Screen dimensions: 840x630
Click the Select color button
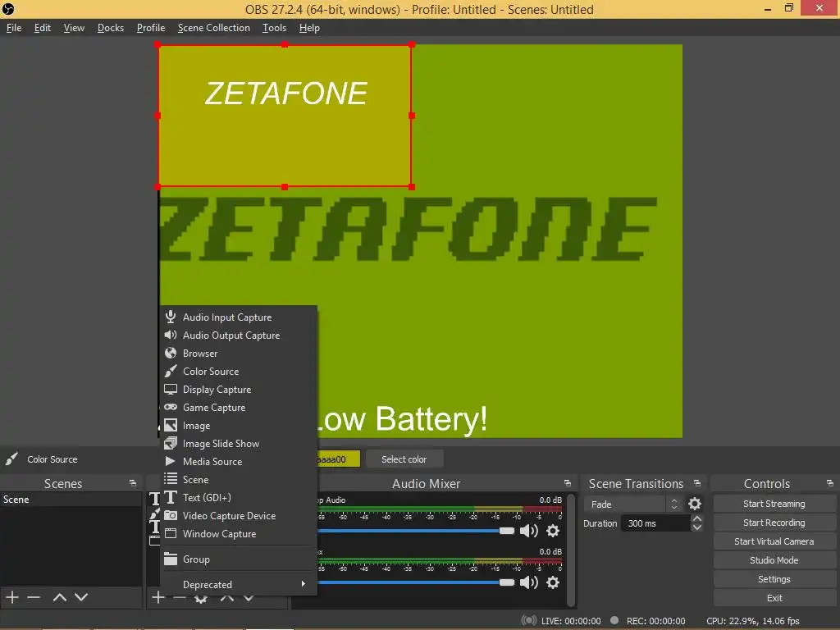404,459
